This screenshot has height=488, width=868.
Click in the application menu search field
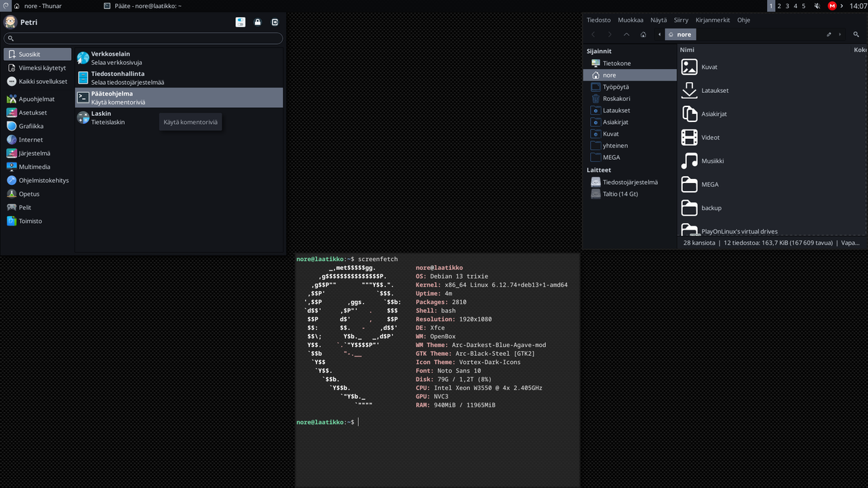point(143,39)
